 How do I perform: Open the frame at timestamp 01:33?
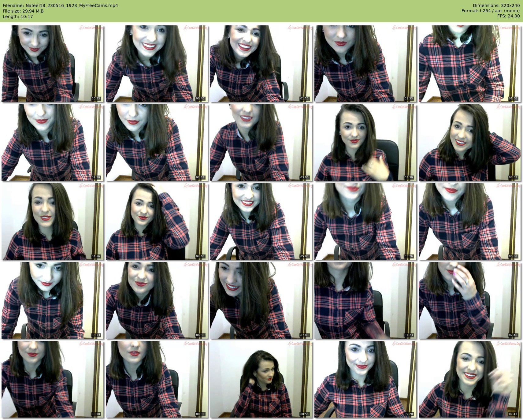365,64
